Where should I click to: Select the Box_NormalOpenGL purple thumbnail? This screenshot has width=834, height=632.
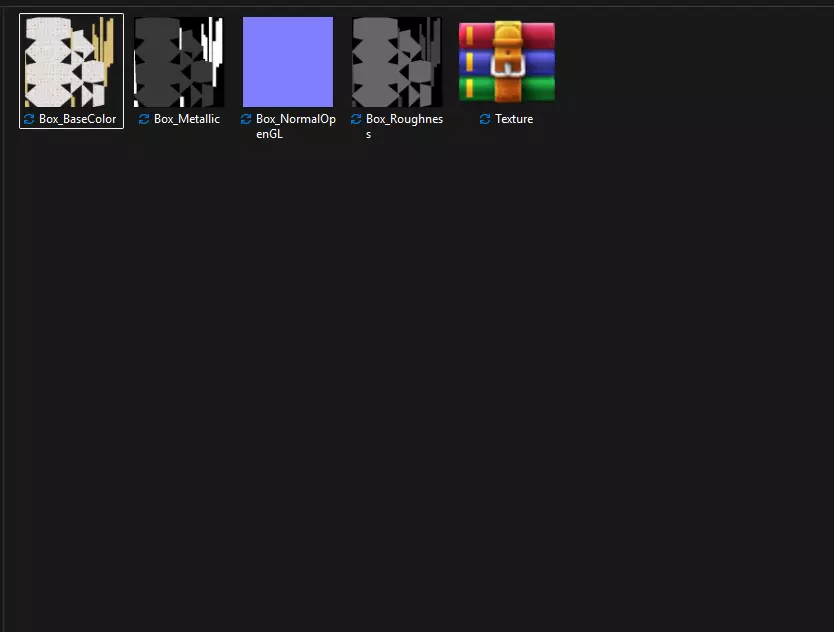(288, 62)
